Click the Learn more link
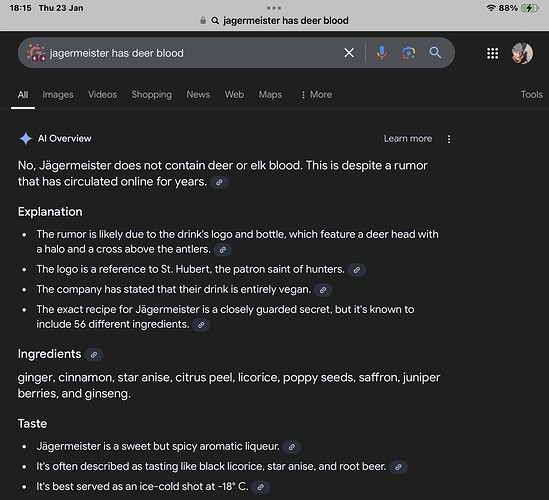 click(408, 139)
